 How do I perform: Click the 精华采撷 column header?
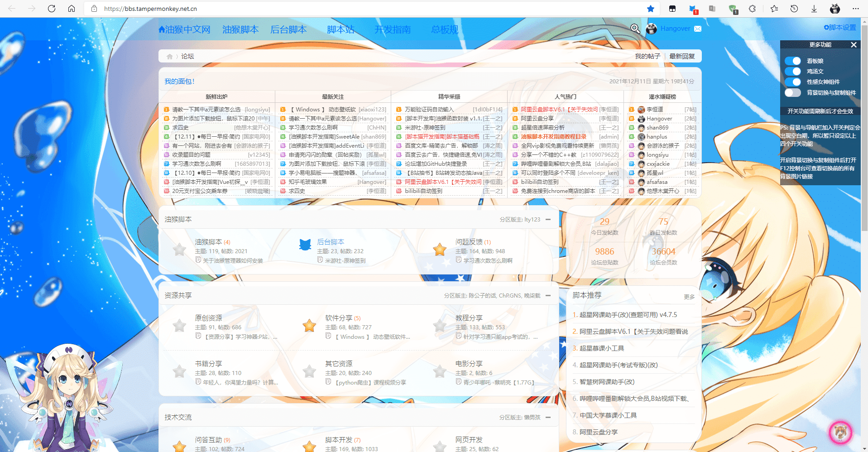[x=449, y=96]
